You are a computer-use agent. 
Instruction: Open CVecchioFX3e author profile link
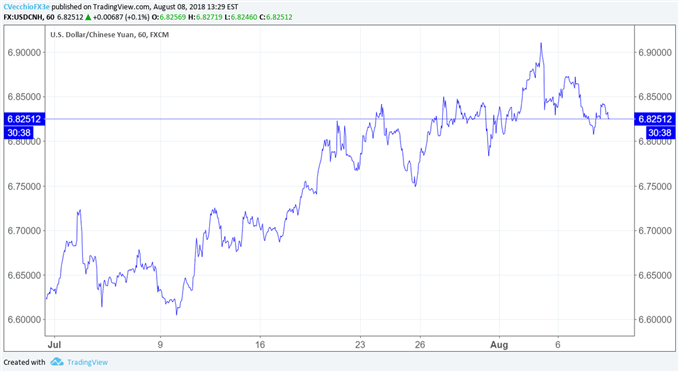(26, 7)
